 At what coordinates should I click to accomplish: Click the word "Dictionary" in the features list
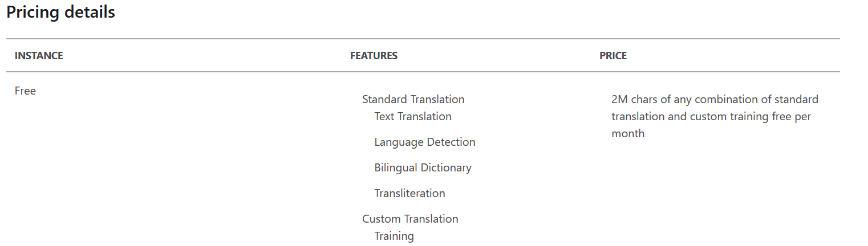click(x=446, y=168)
